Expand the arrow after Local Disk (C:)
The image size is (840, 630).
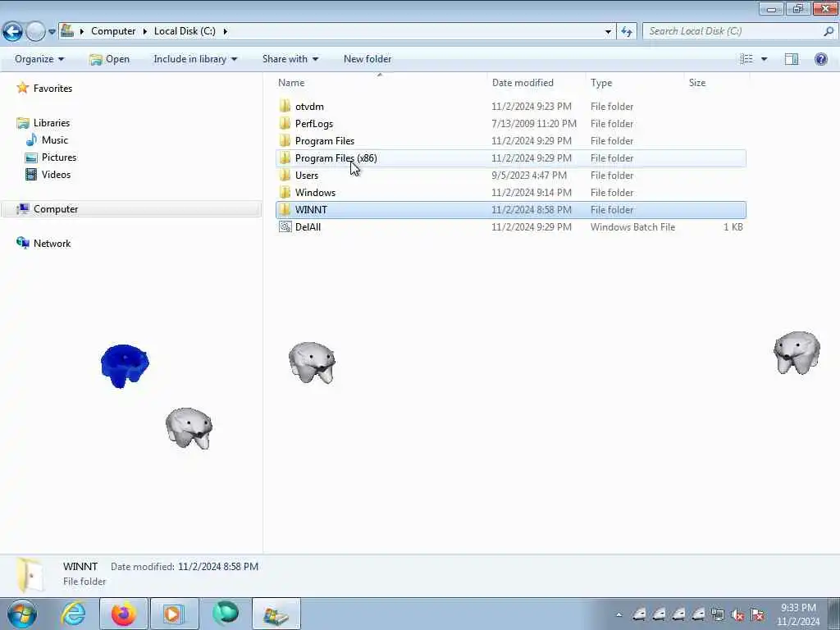pyautogui.click(x=225, y=31)
